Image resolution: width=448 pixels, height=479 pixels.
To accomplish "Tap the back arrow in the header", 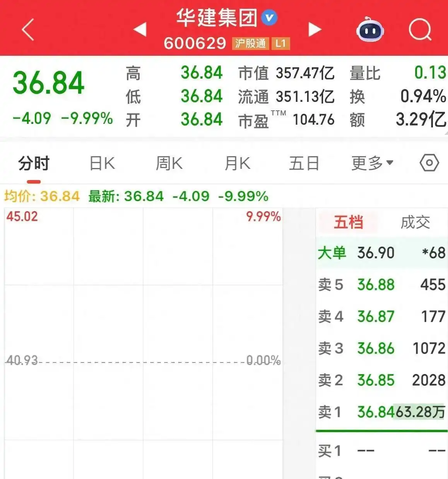I will pos(27,30).
